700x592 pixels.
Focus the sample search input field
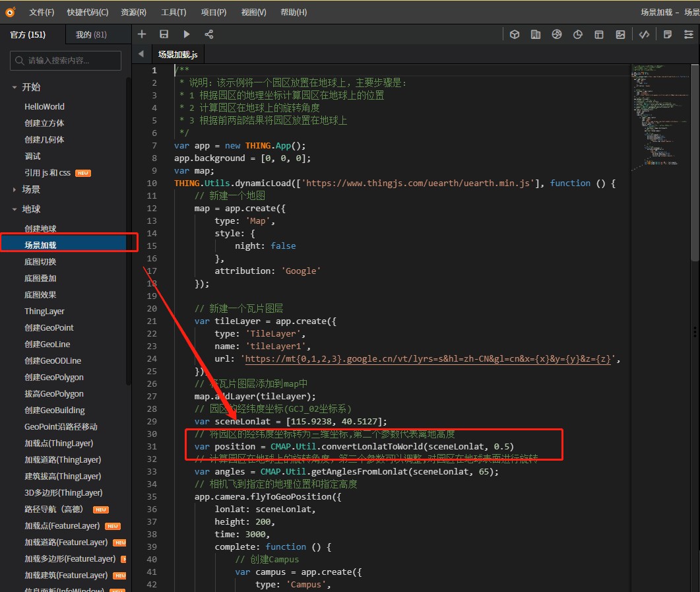click(65, 60)
